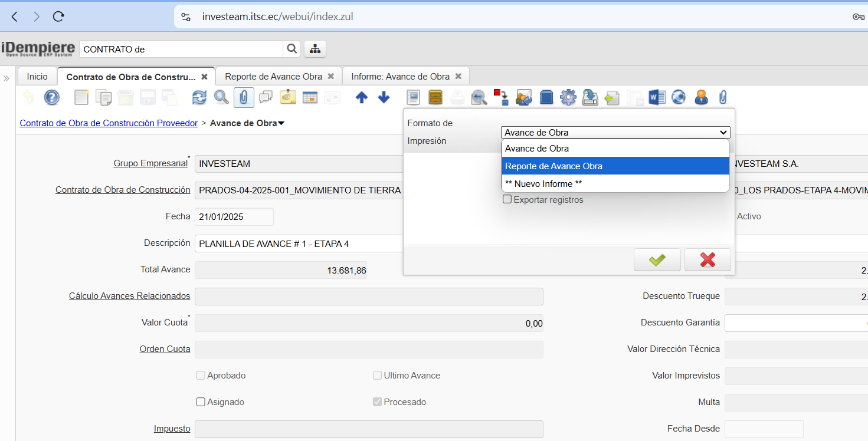Click the Process gear icon
The height and width of the screenshot is (441, 868).
tap(568, 97)
